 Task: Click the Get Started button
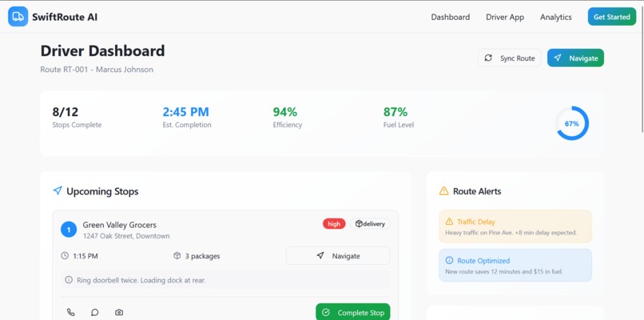(611, 17)
